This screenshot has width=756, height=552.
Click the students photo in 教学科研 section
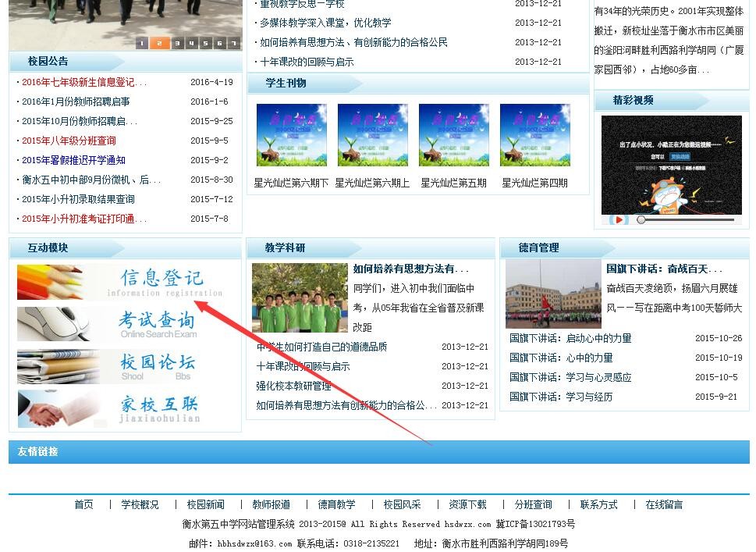click(x=300, y=297)
